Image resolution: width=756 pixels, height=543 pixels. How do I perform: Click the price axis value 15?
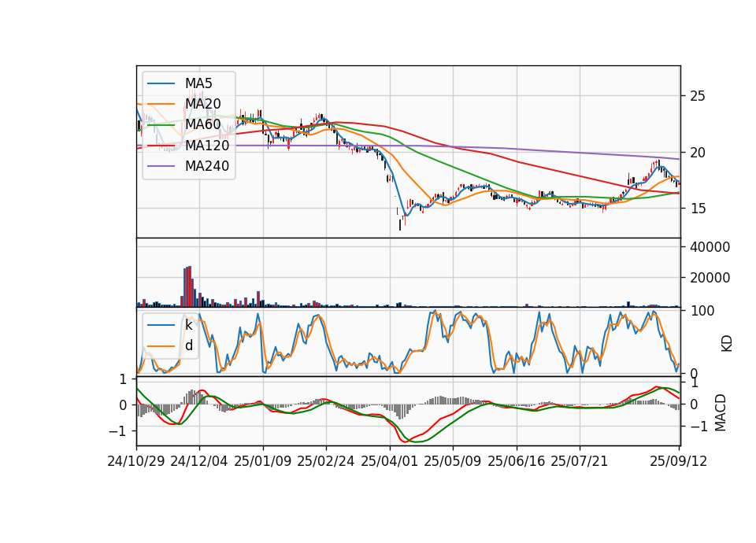click(x=698, y=209)
